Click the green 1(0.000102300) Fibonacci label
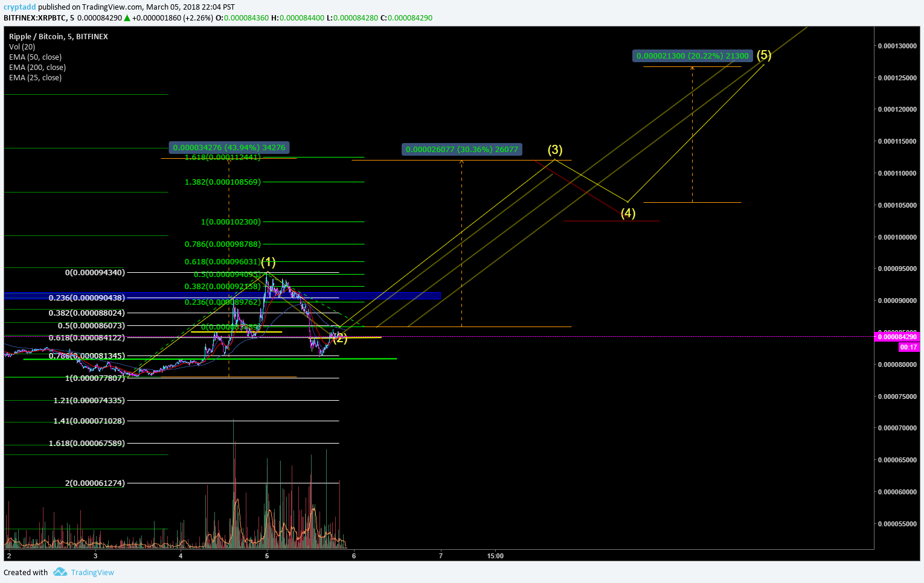This screenshot has height=583, width=924. coord(231,222)
